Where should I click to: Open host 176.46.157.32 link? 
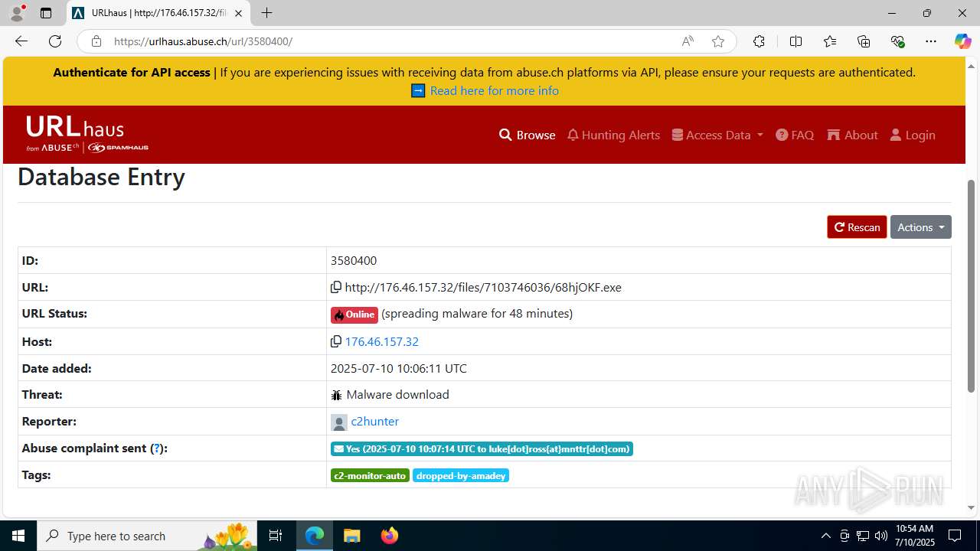pyautogui.click(x=381, y=341)
